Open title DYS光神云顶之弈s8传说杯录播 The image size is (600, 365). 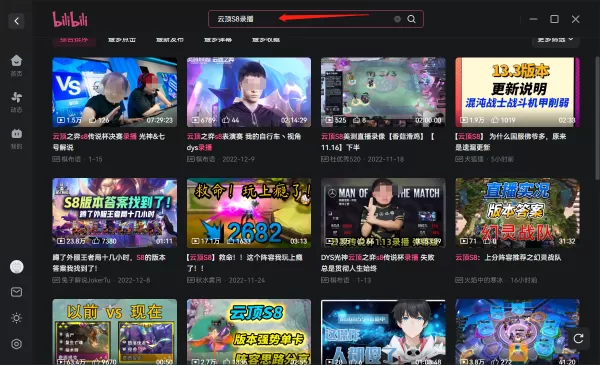(x=378, y=263)
